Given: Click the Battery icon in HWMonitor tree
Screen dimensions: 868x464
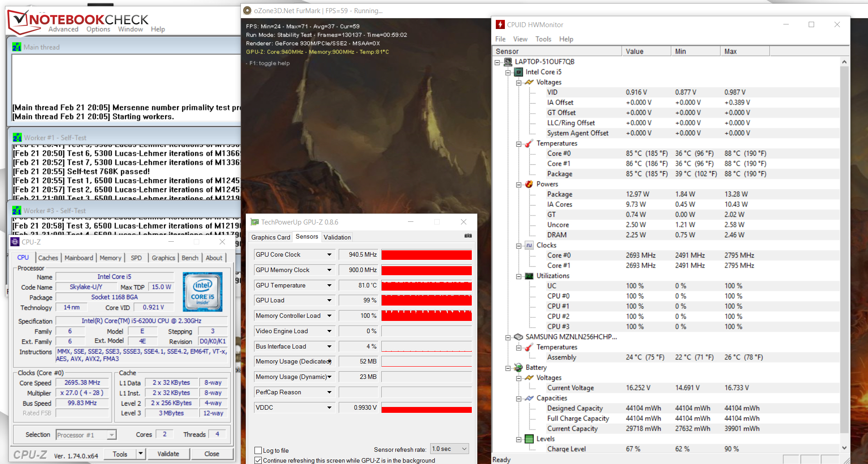Looking at the screenshot, I should pyautogui.click(x=518, y=368).
